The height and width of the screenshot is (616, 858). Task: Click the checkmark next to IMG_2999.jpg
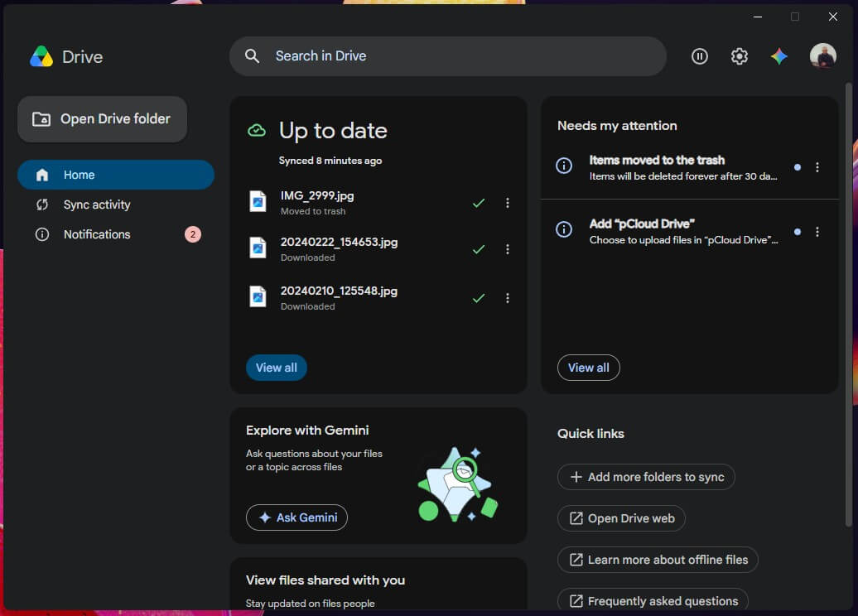point(479,203)
